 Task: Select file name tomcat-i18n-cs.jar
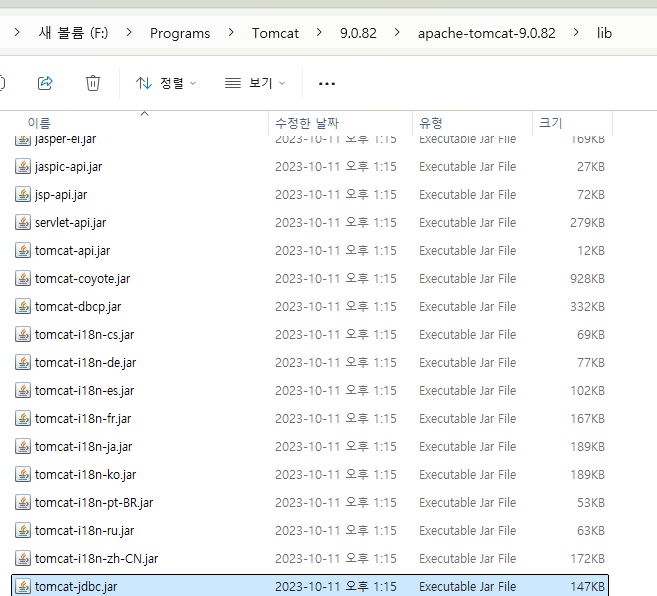[x=85, y=334]
